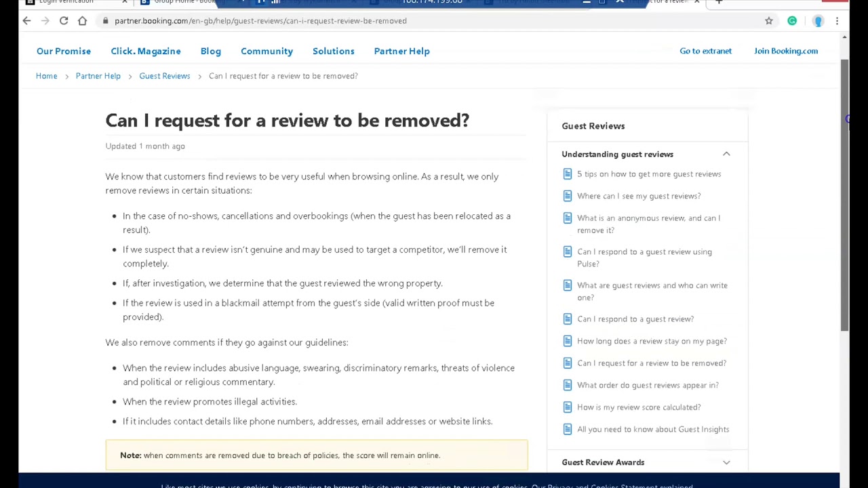This screenshot has width=868, height=488.
Task: Click document icon beside 'All you need to know about Guest Insights'
Action: 568,429
